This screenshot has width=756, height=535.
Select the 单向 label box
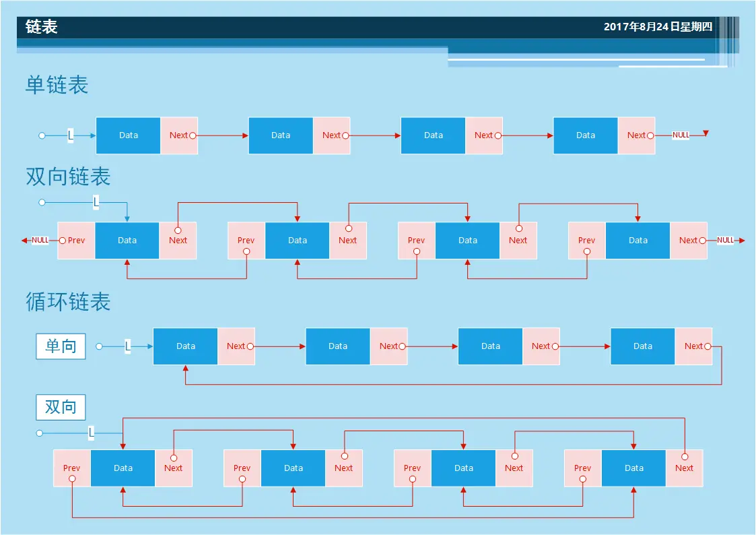[61, 346]
